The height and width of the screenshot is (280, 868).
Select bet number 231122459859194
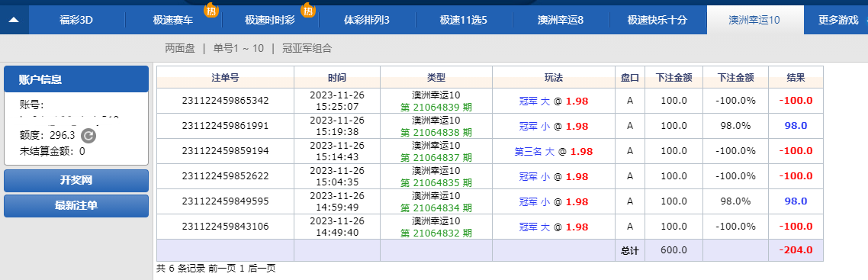click(225, 150)
